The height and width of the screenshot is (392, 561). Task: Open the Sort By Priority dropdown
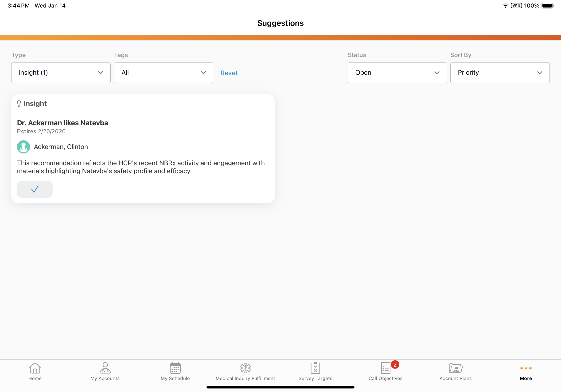click(x=500, y=73)
